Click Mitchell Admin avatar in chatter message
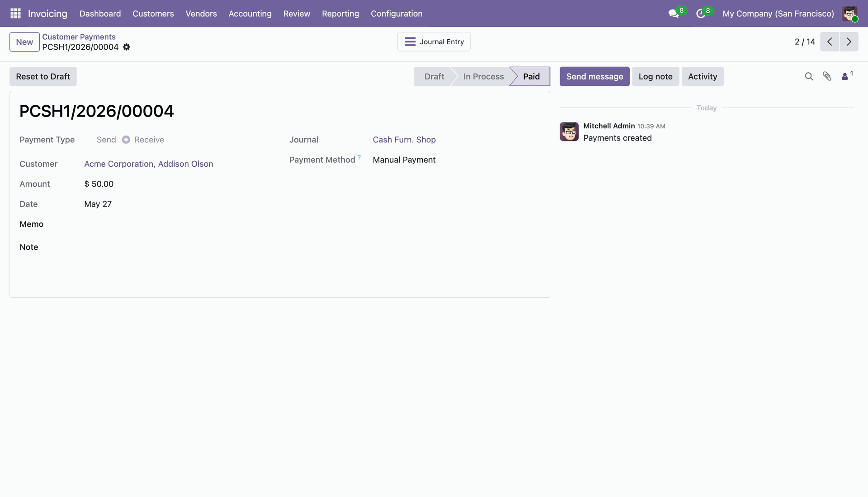Screen dimensions: 868x497 point(569,131)
